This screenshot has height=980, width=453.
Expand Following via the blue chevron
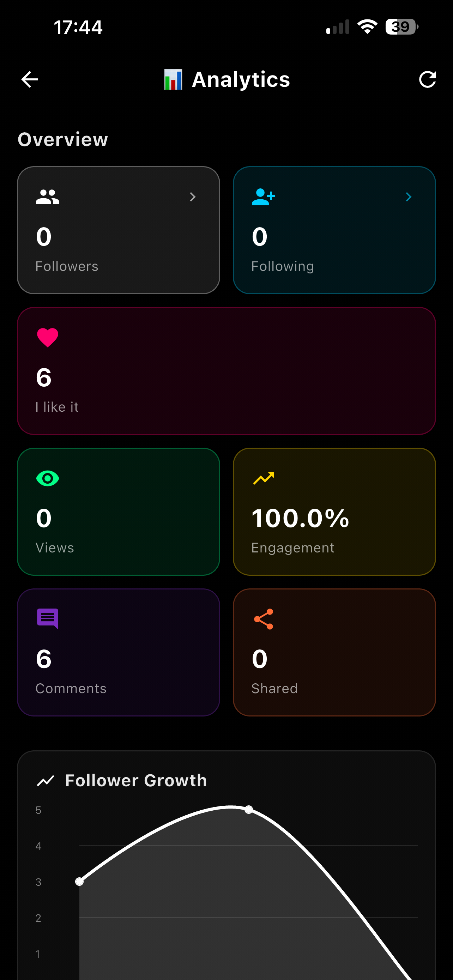point(409,197)
